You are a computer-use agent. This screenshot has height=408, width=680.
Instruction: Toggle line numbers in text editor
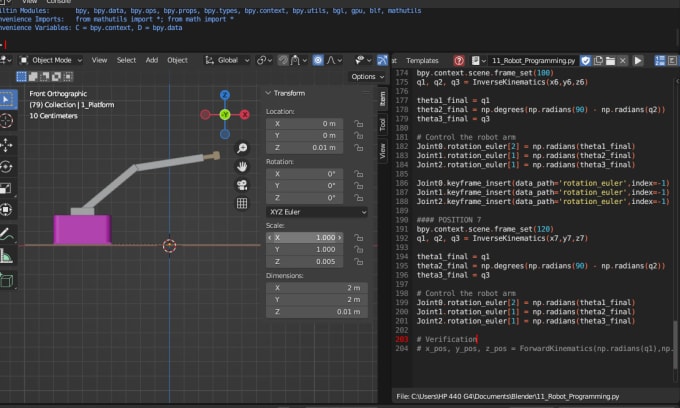[x=660, y=60]
